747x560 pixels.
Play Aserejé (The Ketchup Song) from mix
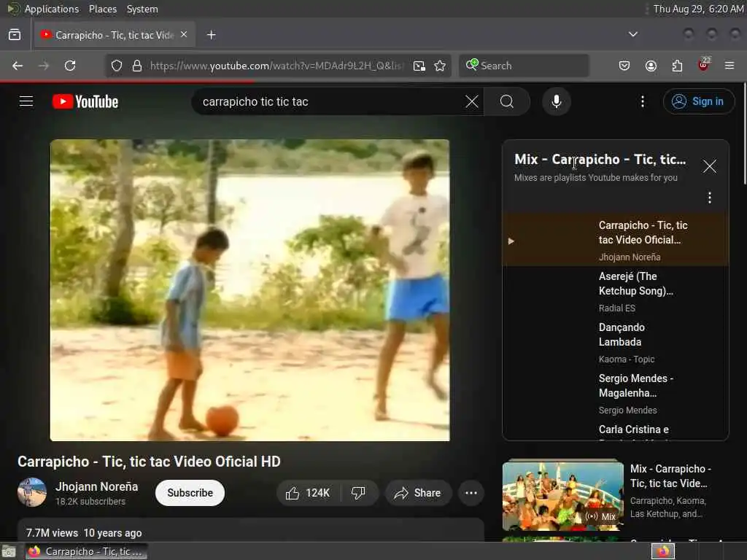(x=616, y=292)
